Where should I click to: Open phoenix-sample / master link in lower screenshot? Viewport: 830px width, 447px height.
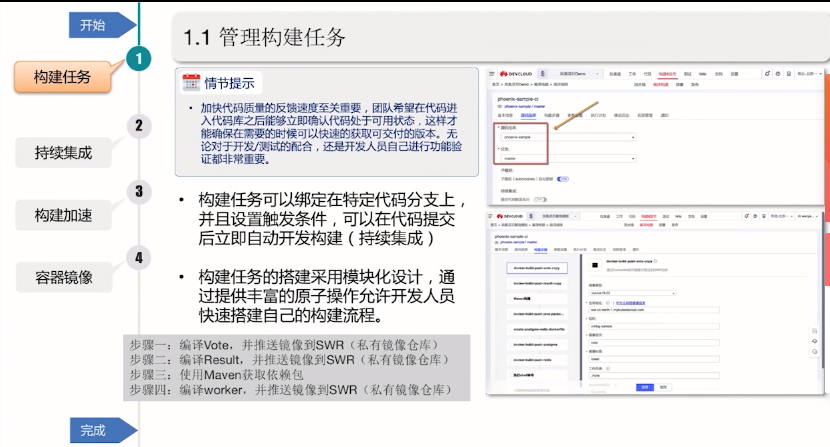(x=519, y=242)
